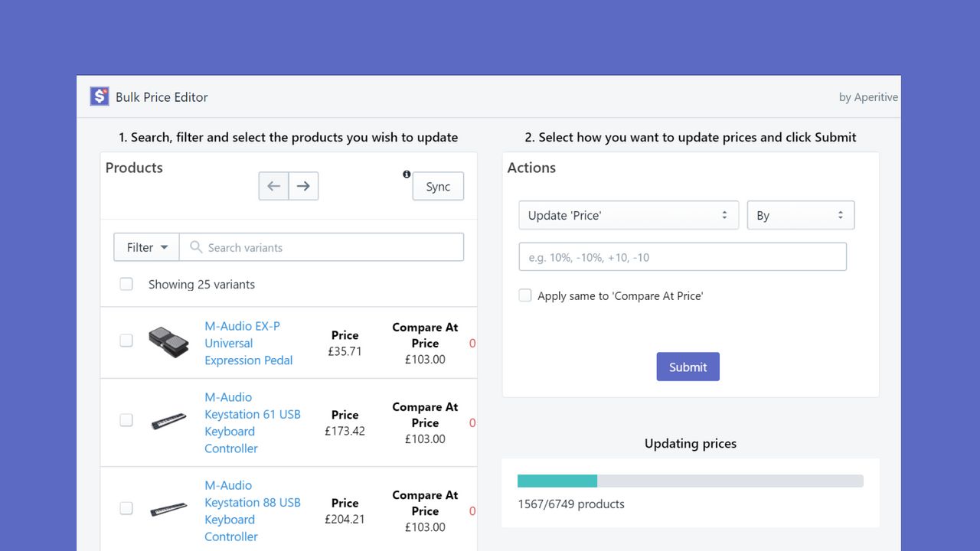The height and width of the screenshot is (551, 980).
Task: Click the search magnifier icon
Action: click(196, 247)
